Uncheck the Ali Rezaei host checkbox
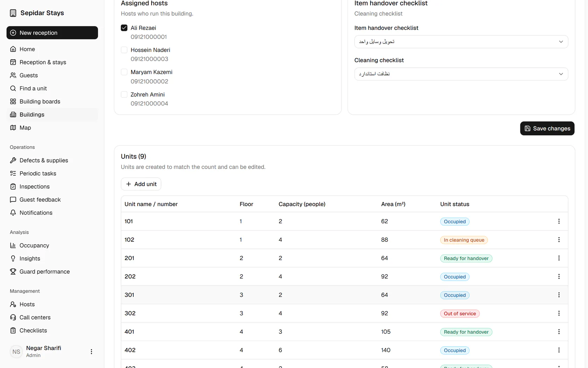This screenshot has width=588, height=368. pos(124,28)
